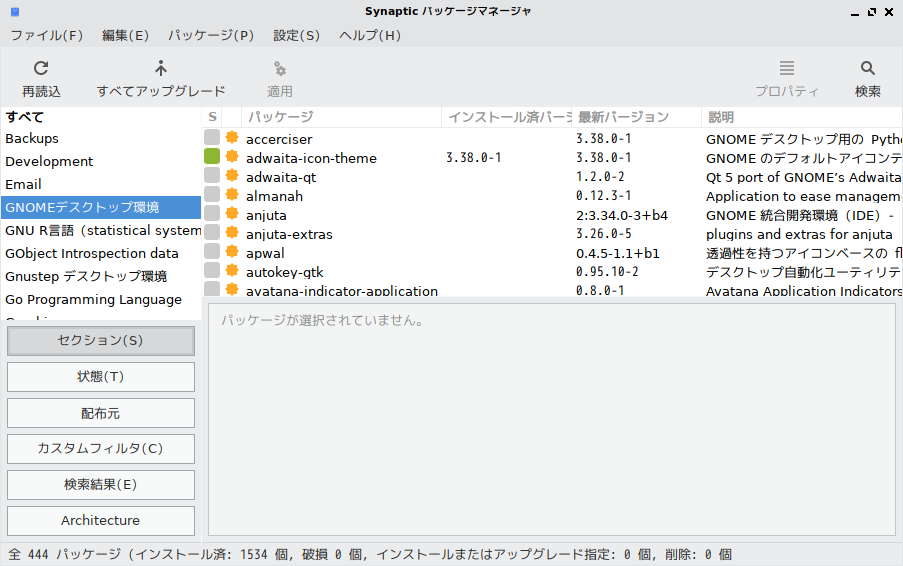
Task: Toggle the status checkbox for avatana-indicator-application
Action: point(212,288)
